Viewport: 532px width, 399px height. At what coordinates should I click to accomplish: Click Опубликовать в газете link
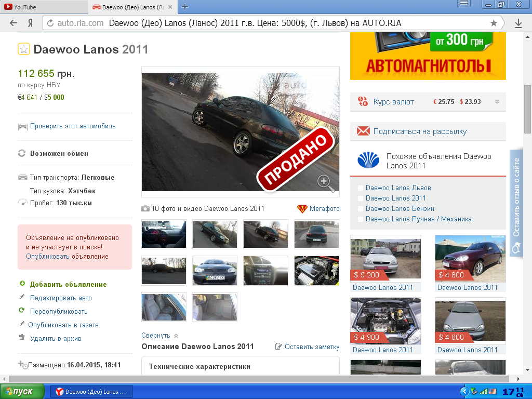click(x=63, y=325)
